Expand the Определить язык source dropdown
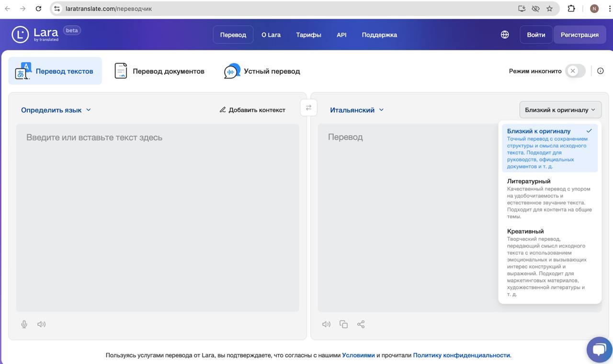The height and width of the screenshot is (364, 613). (56, 110)
